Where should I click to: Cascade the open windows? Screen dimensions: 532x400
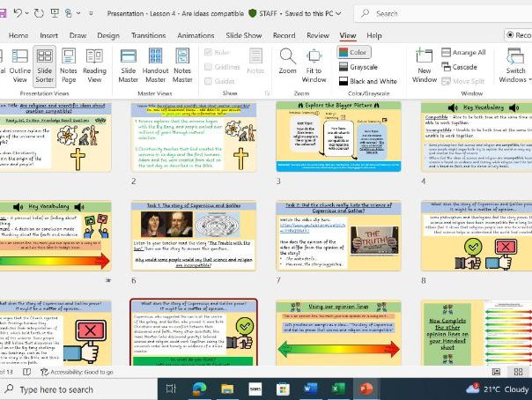(x=460, y=67)
